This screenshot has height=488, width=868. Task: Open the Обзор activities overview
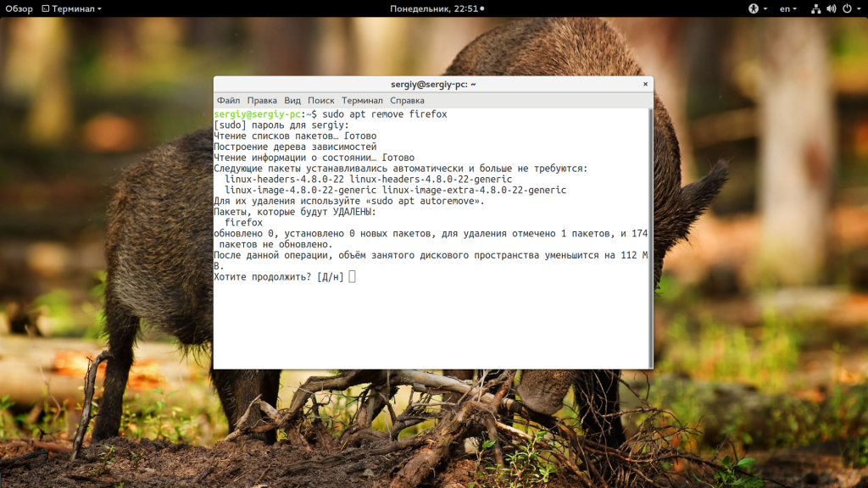point(19,8)
